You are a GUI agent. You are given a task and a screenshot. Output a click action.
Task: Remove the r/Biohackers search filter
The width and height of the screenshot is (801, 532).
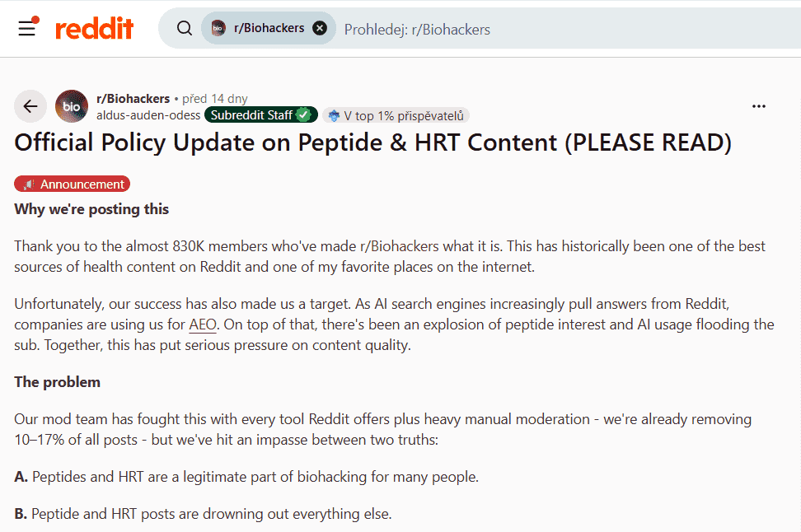pyautogui.click(x=320, y=28)
